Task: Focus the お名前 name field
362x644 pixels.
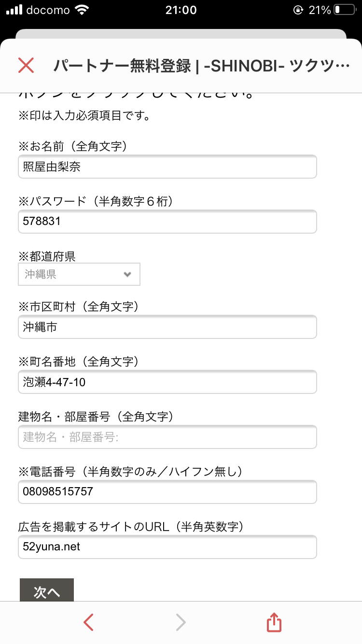Action: coord(167,167)
